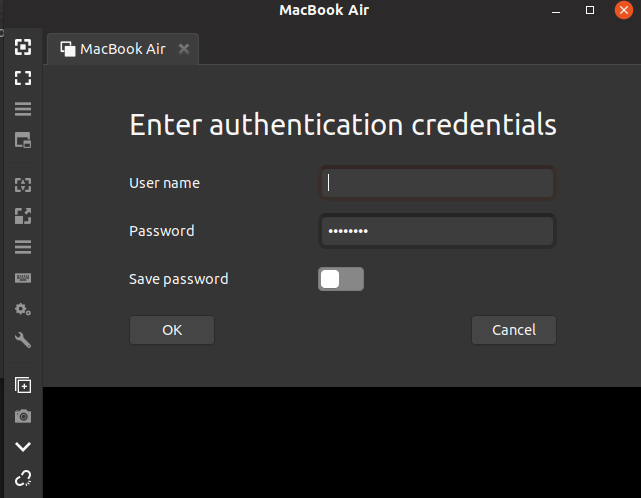Click the "Password" label text
The height and width of the screenshot is (498, 641).
point(161,231)
